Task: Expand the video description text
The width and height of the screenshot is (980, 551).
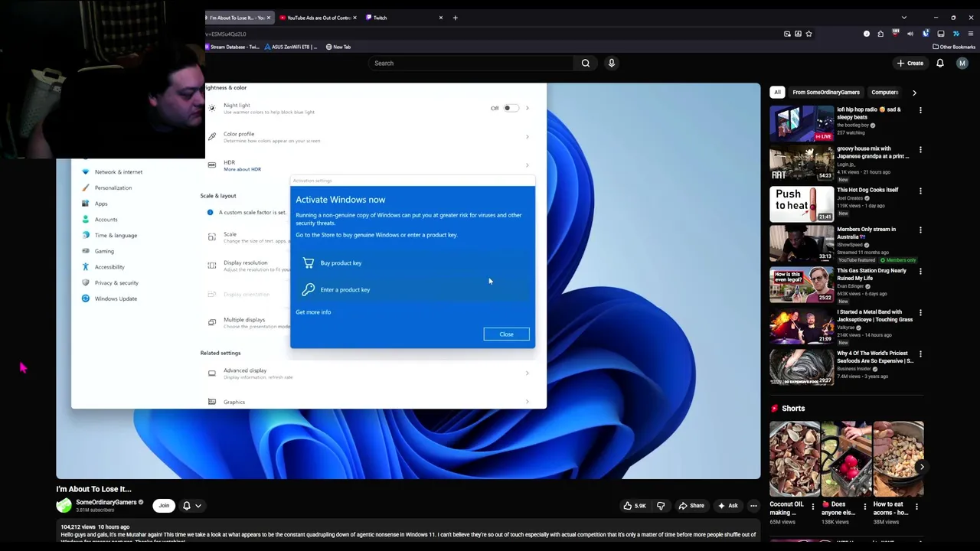Action: coord(408,535)
